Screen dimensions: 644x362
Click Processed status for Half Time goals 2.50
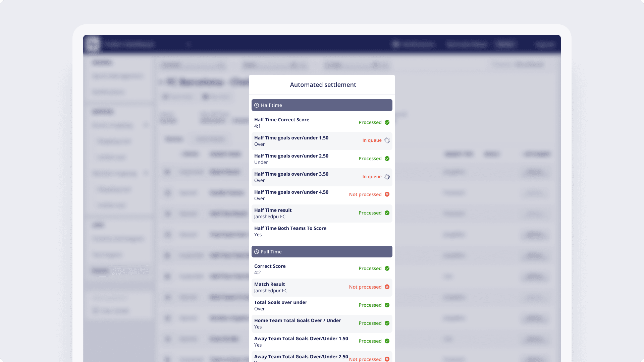click(370, 159)
